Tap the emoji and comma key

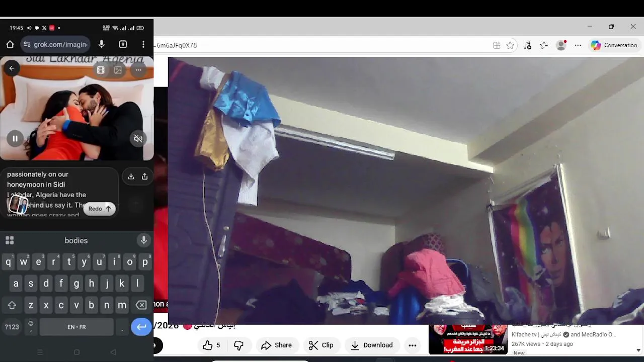[x=31, y=327]
